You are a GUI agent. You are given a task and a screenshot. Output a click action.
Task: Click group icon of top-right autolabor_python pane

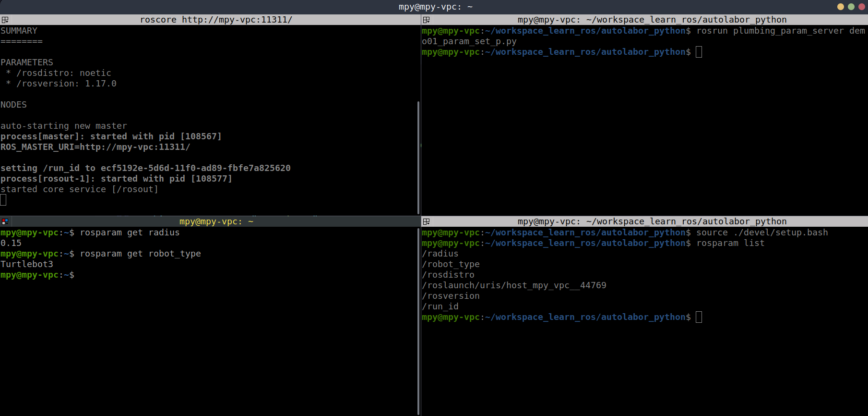(426, 20)
